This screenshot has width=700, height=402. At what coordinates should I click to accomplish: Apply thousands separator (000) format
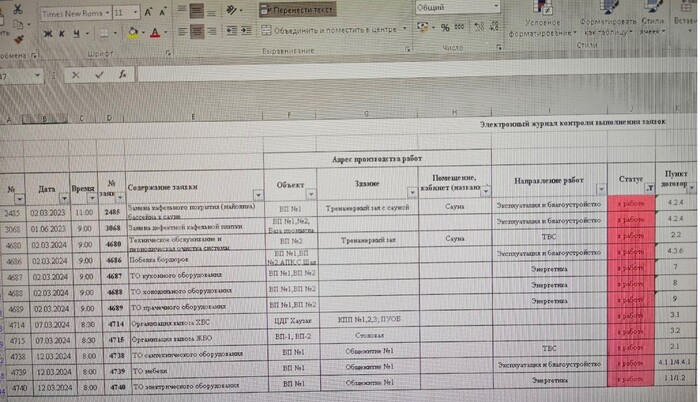click(x=459, y=27)
